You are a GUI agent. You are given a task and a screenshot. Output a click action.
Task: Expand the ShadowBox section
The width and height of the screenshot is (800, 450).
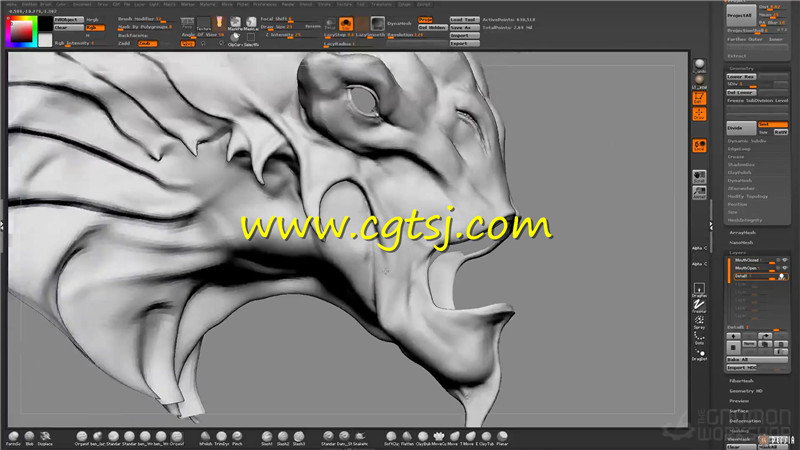point(741,165)
